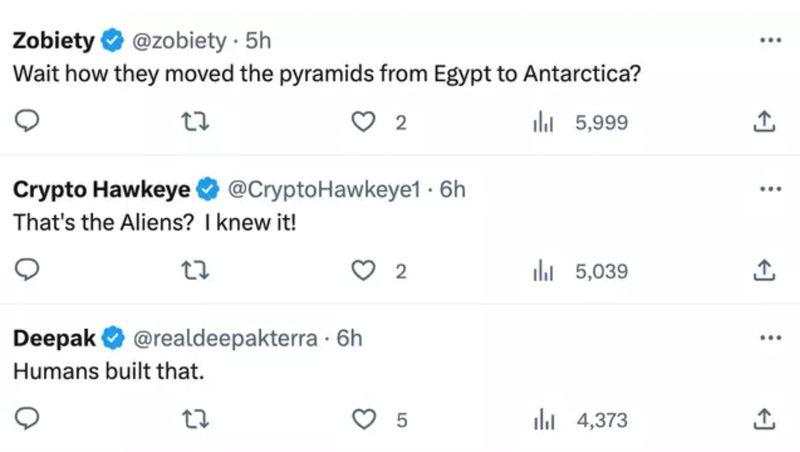View analytics showing 5,999 views
800x452 pixels.
click(x=580, y=122)
